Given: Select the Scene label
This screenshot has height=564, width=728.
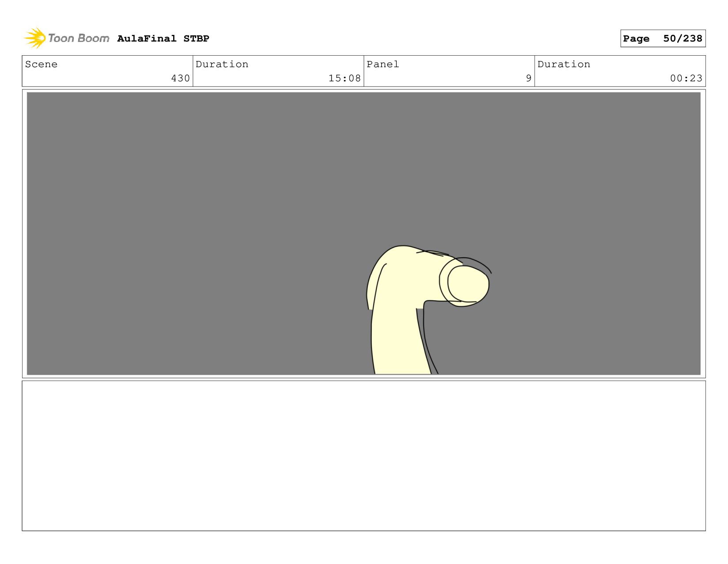Looking at the screenshot, I should point(41,64).
